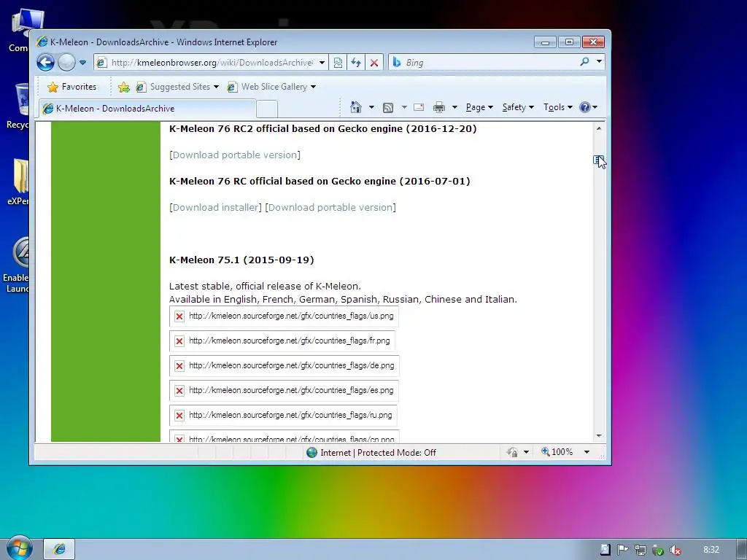747x560 pixels.
Task: Click the Refresh page icon
Action: 356,63
